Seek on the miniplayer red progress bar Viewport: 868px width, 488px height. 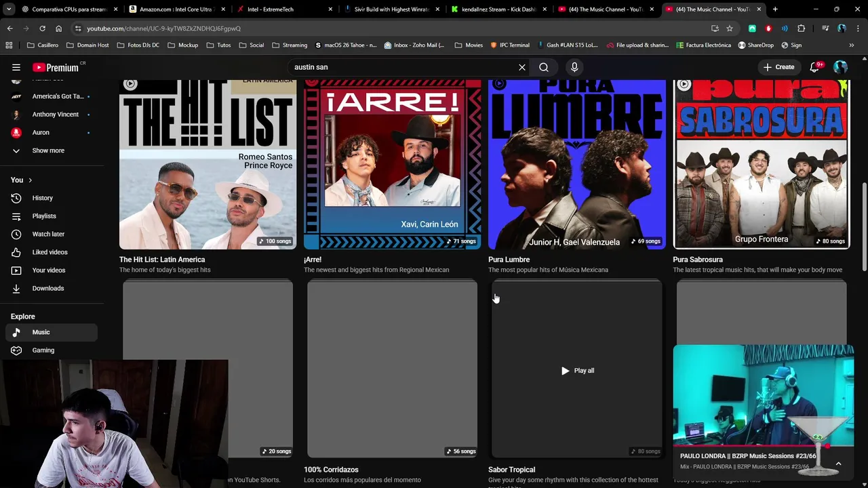pos(763,446)
